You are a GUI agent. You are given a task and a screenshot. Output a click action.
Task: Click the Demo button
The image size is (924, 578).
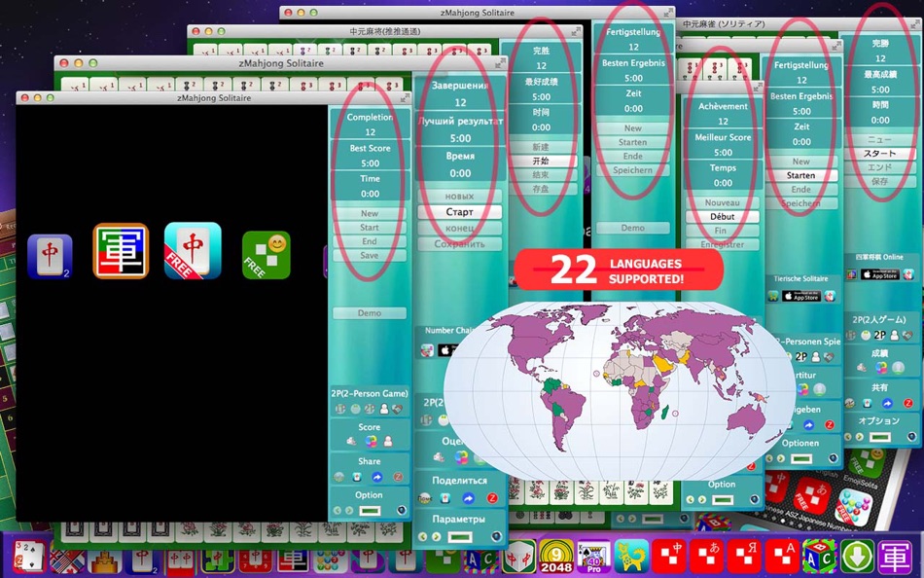tap(368, 312)
